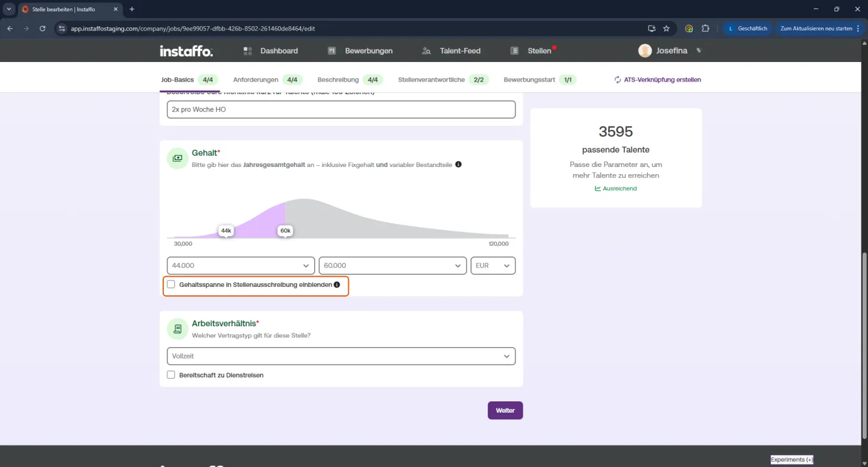Screen dimensions: 868x467
Task: Open the Talent-Feed section
Action: pos(451,51)
